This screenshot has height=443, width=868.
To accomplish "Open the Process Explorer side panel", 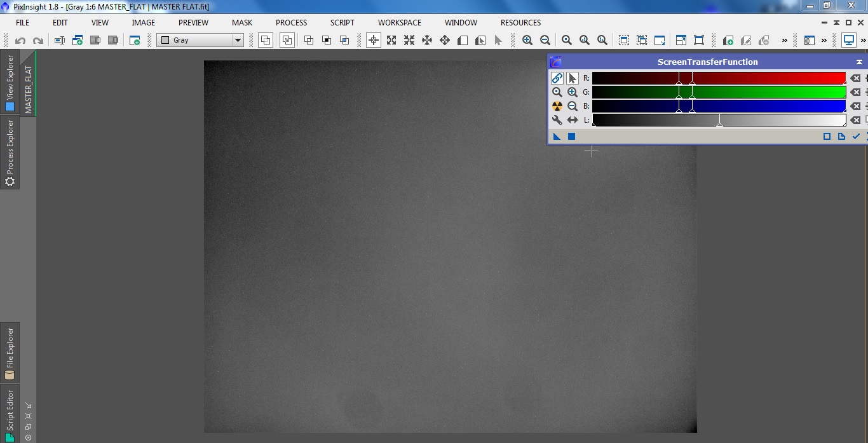I will tap(10, 153).
